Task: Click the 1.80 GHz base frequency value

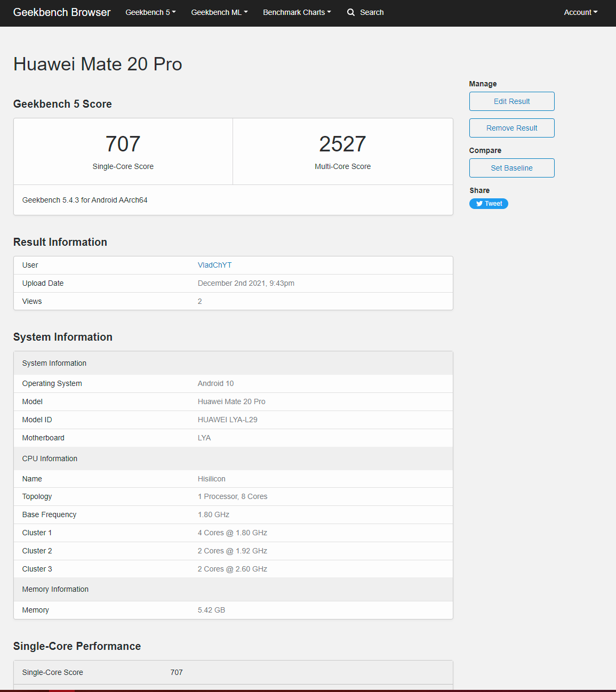Action: click(x=213, y=514)
